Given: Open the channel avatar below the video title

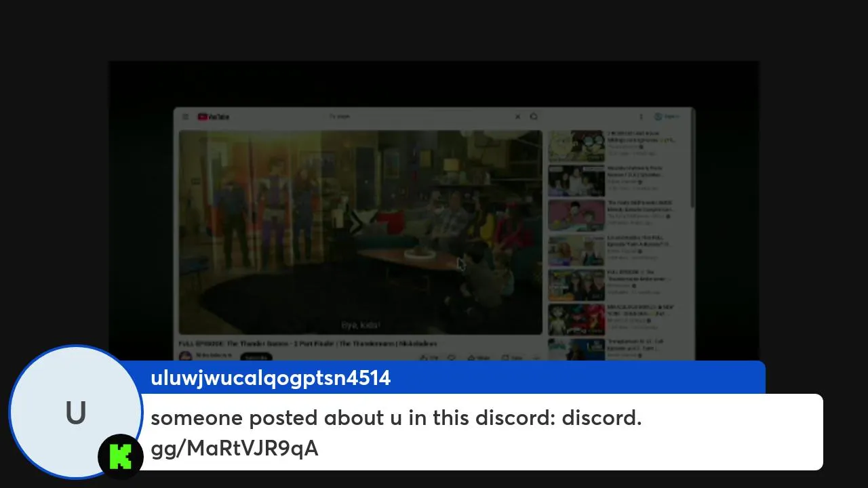Looking at the screenshot, I should click(x=185, y=357).
